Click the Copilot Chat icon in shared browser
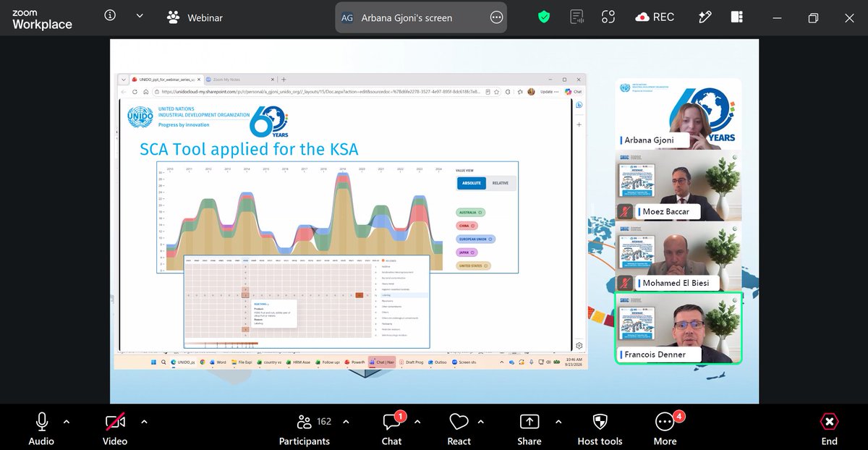868x450 pixels. tap(574, 92)
